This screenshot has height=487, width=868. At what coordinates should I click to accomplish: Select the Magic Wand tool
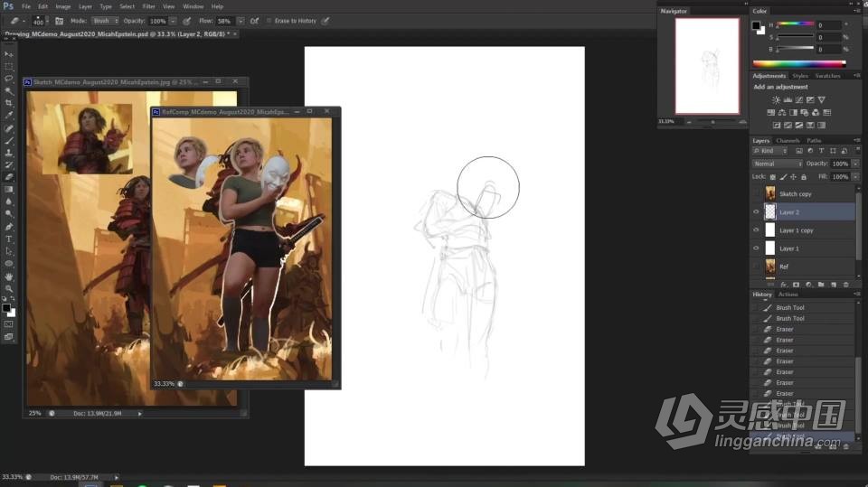tap(9, 90)
